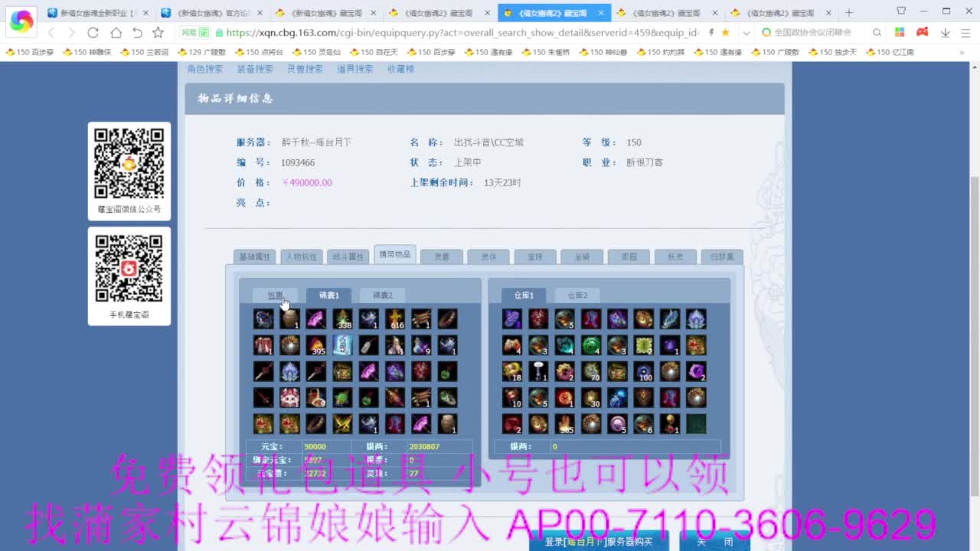Click the warehouse item stacked 10
The height and width of the screenshot is (551, 980).
click(x=512, y=397)
